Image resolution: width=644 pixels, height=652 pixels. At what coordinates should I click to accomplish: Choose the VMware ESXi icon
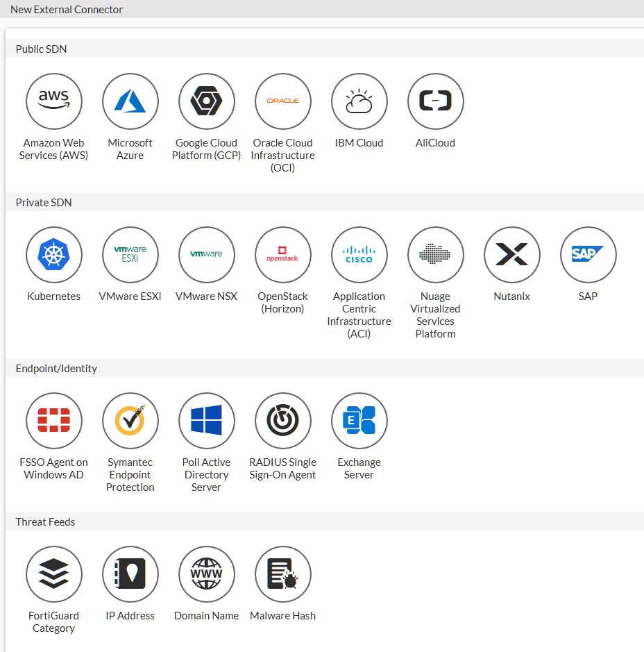pyautogui.click(x=130, y=255)
